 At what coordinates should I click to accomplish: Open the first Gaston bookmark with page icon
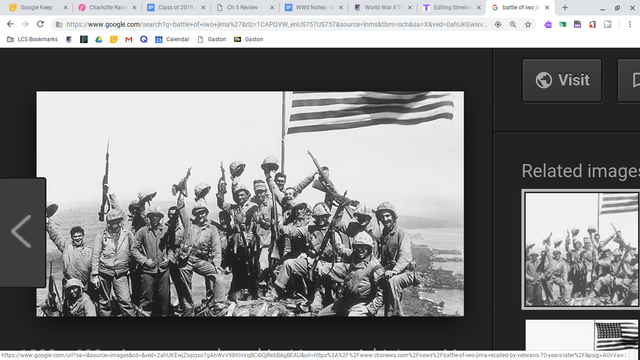point(211,39)
